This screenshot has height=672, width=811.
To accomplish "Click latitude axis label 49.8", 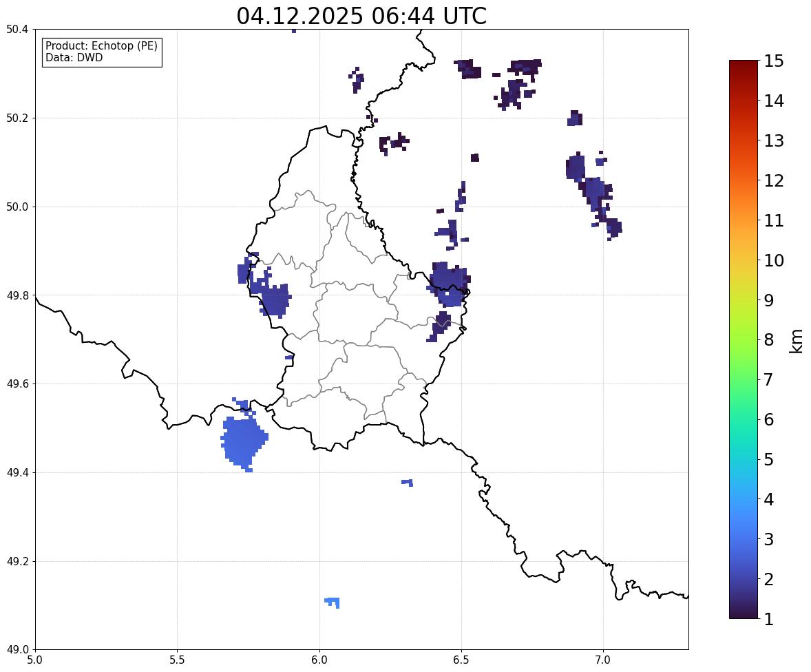I will pyautogui.click(x=17, y=295).
